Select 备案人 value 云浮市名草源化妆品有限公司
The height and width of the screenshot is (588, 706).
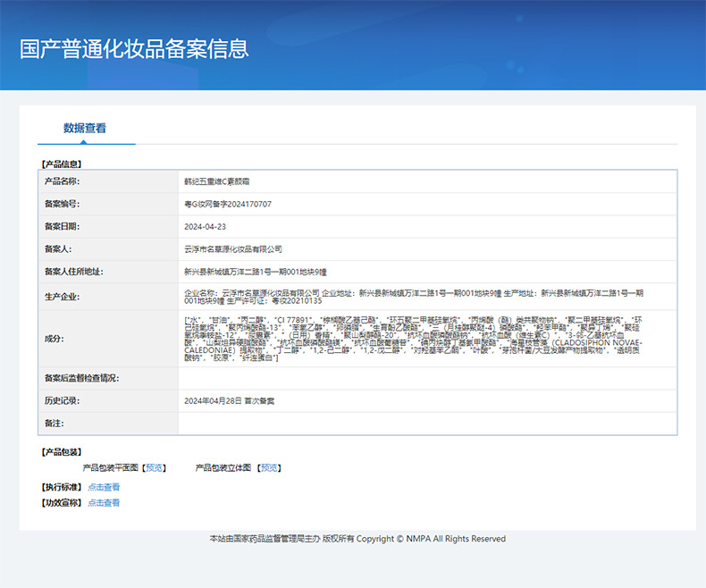pos(232,249)
